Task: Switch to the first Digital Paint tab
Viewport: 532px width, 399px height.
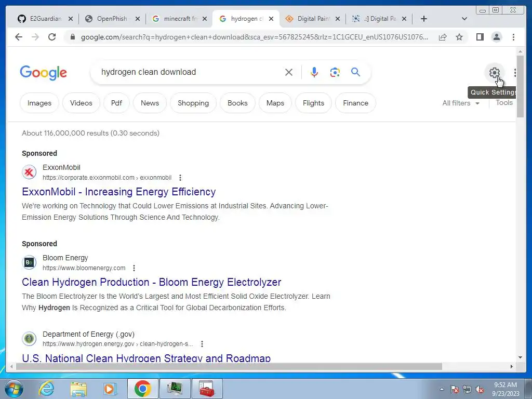Action: (312, 19)
